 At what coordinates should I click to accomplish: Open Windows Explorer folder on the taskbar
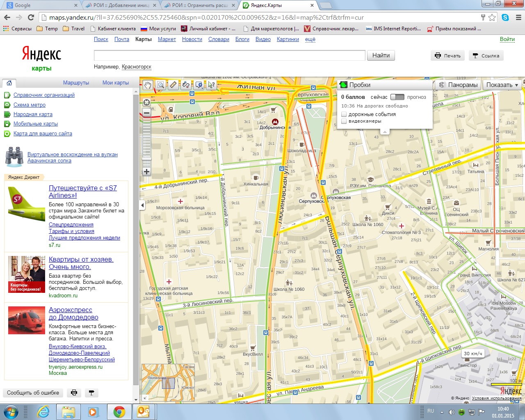(68, 411)
